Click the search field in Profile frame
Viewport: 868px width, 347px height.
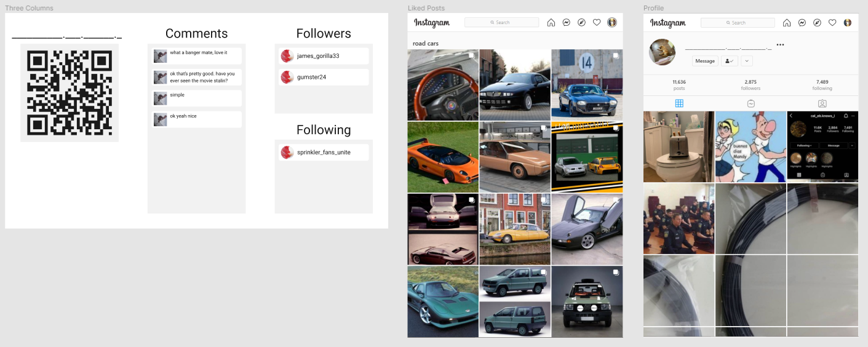(x=738, y=22)
